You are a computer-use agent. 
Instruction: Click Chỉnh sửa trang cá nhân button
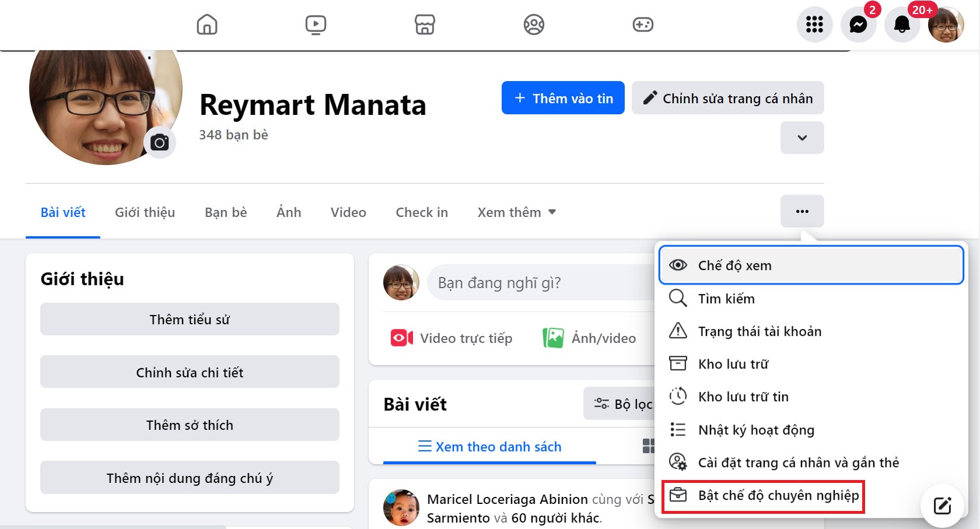point(728,98)
